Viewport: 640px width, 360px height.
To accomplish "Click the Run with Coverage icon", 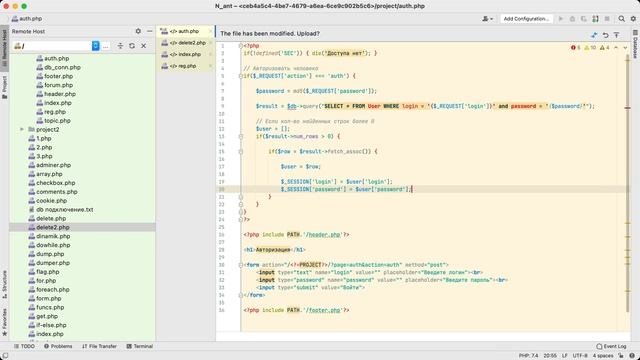I will pyautogui.click(x=584, y=19).
